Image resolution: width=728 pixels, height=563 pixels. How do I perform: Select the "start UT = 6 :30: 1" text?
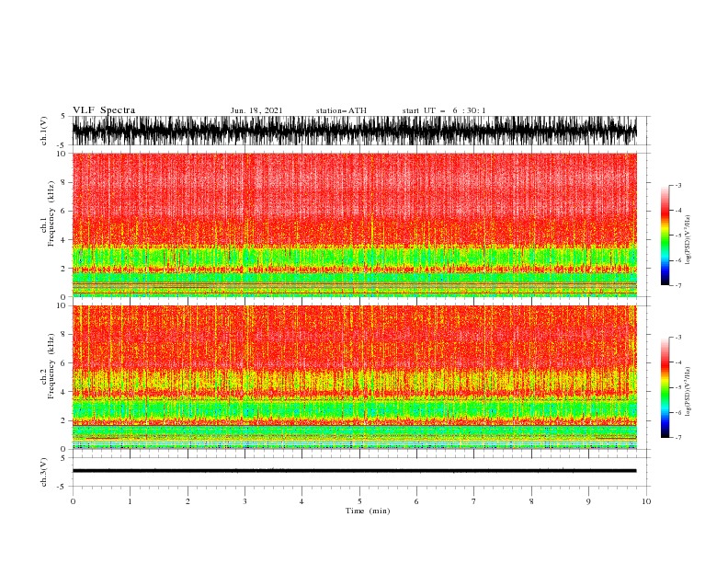(x=444, y=110)
